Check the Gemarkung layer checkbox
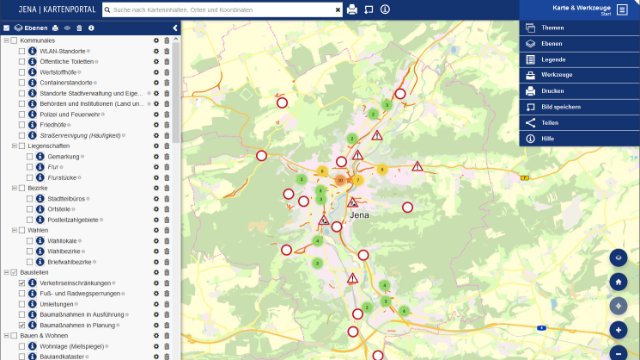Screen dimensions: 640x360 click(x=29, y=156)
